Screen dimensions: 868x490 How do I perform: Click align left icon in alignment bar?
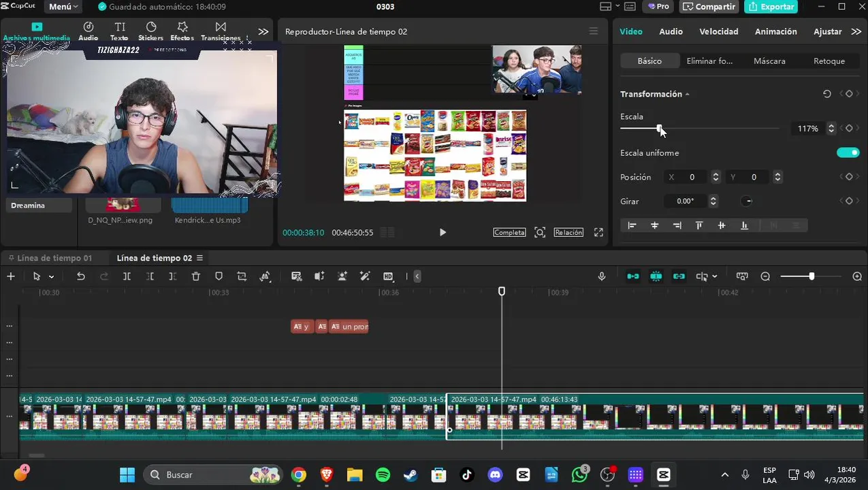[x=632, y=225]
